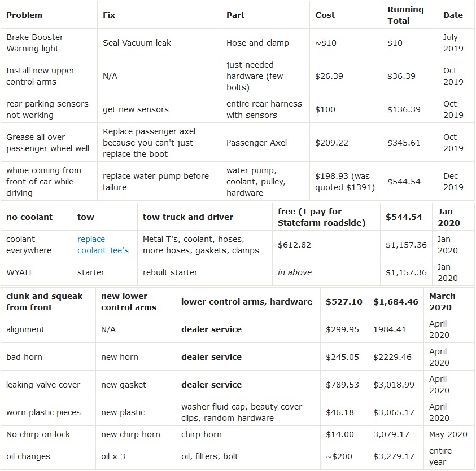Click the "Problem" column header
The image size is (476, 471).
tap(24, 15)
